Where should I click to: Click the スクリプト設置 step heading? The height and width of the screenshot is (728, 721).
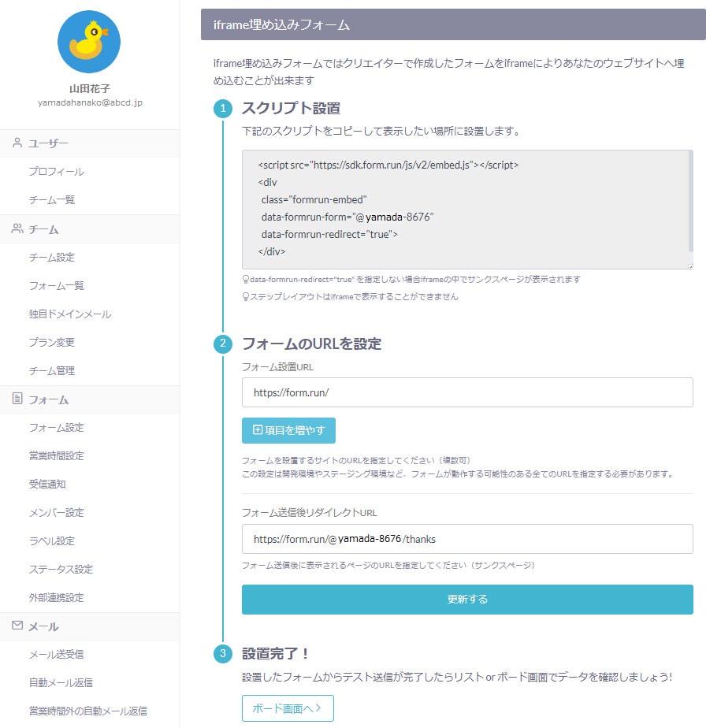click(x=291, y=108)
